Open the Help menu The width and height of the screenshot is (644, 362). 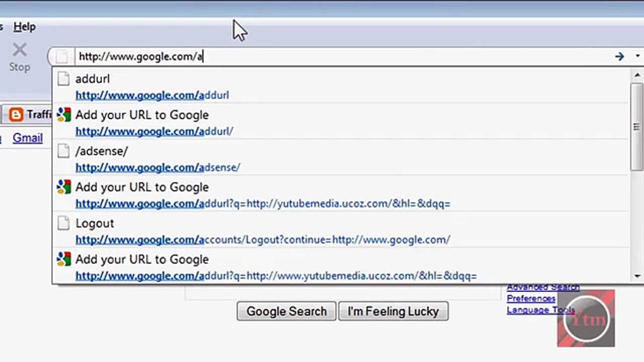pos(24,27)
